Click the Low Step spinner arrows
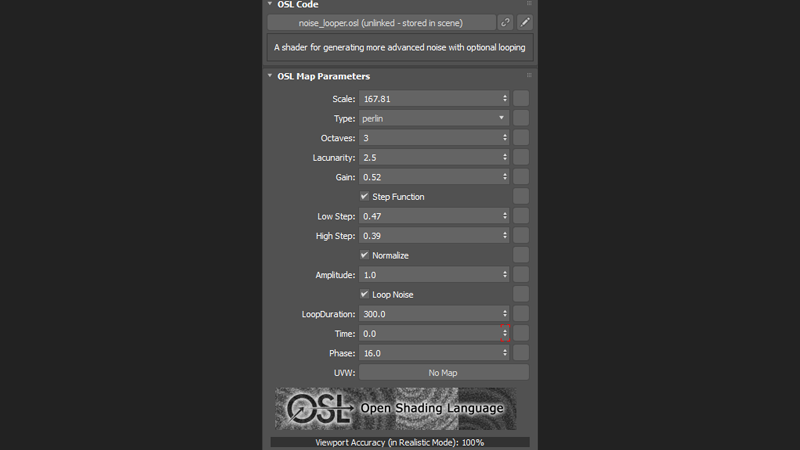Image resolution: width=800 pixels, height=450 pixels. point(505,216)
